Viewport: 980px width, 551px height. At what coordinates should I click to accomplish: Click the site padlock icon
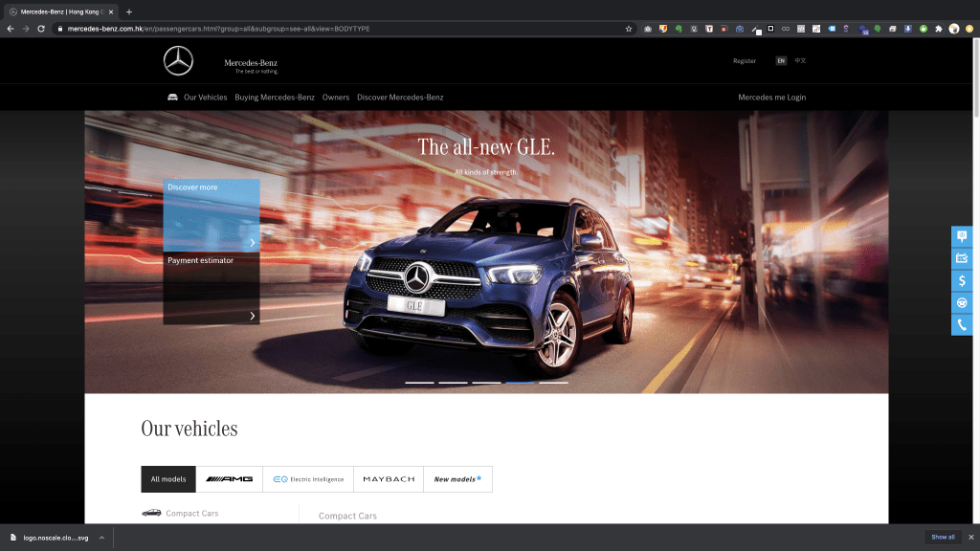pos(60,29)
